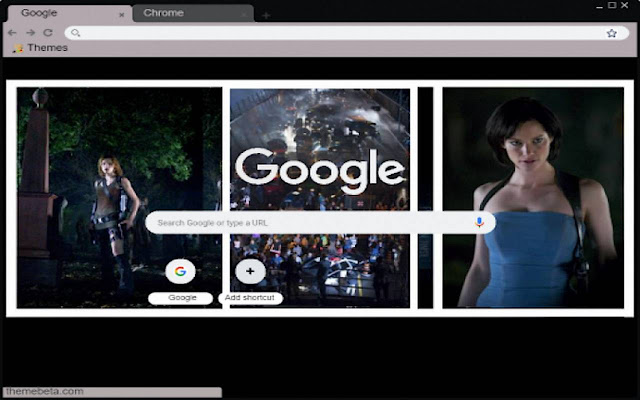Click the large Google logo
The width and height of the screenshot is (640, 400).
coord(320,171)
